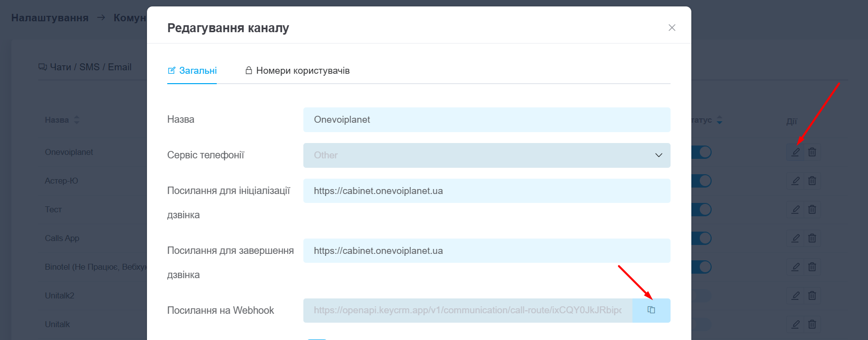This screenshot has width=868, height=340.
Task: Toggle the Onevoiplanet status switch
Action: click(x=701, y=152)
